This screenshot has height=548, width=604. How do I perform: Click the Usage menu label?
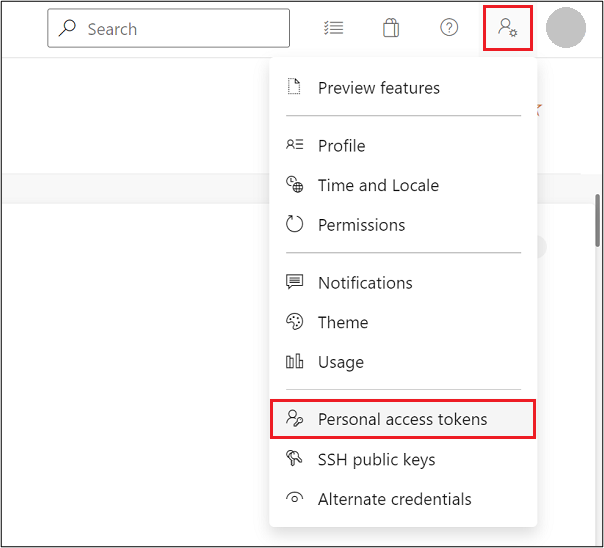tap(341, 362)
